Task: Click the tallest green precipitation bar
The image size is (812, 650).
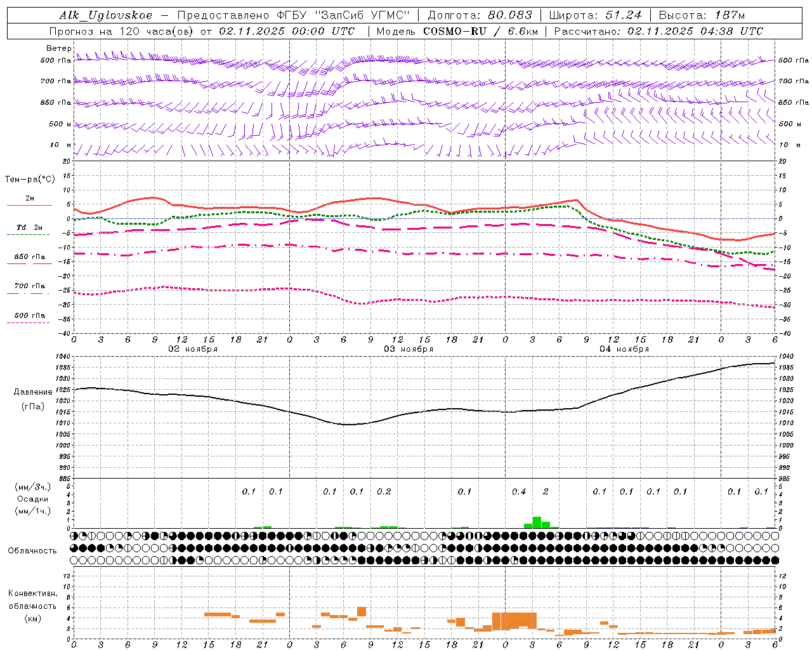Action: [537, 522]
